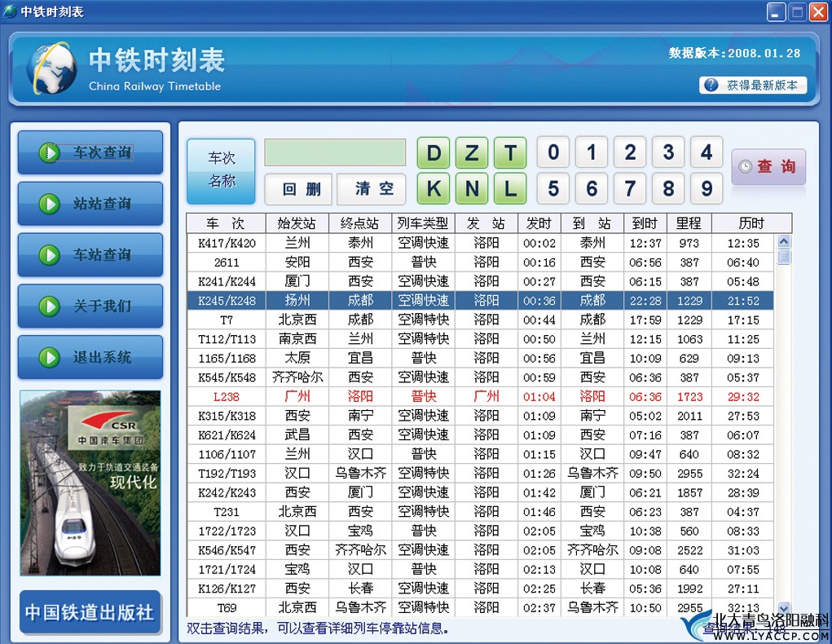
Task: Open the 关于我们 about page
Action: point(90,307)
